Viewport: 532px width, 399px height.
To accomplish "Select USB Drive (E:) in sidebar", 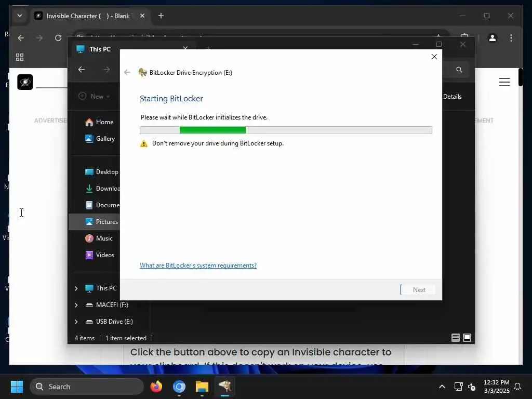I will pyautogui.click(x=109, y=321).
